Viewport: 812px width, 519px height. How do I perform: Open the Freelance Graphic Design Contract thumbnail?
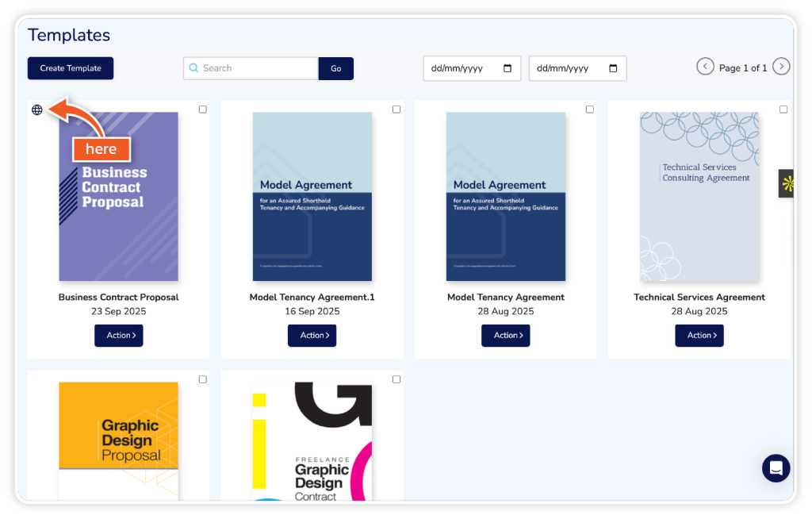[312, 440]
